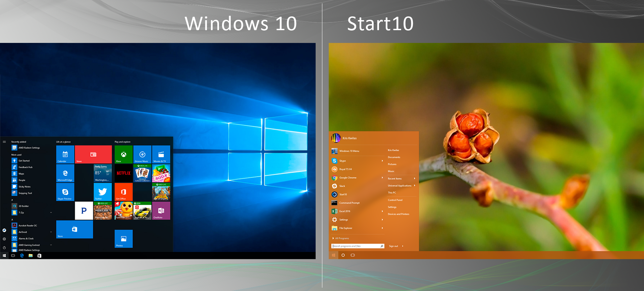644x291 pixels.
Task: Expand the AirDroid folder chevron
Action: pyautogui.click(x=51, y=232)
